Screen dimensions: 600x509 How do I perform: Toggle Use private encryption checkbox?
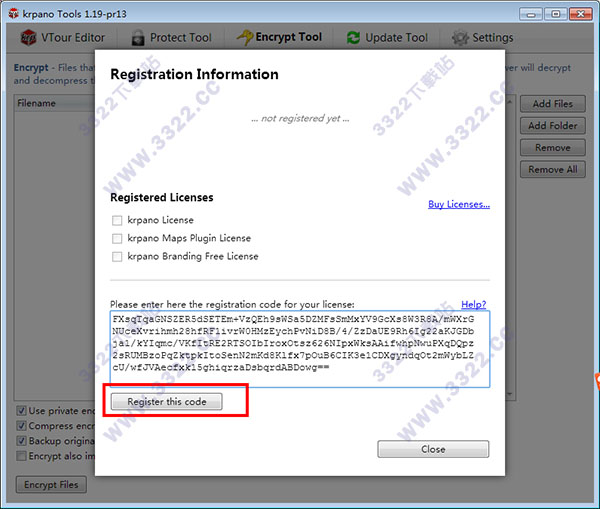[x=21, y=411]
